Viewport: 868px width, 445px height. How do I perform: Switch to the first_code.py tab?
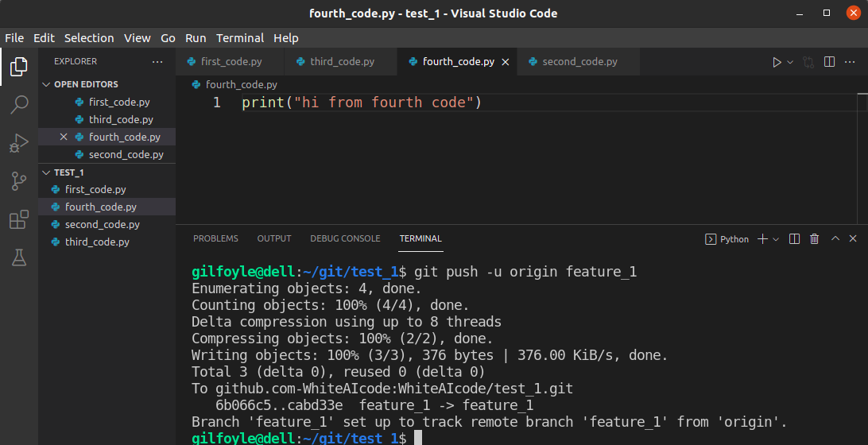[x=230, y=61]
